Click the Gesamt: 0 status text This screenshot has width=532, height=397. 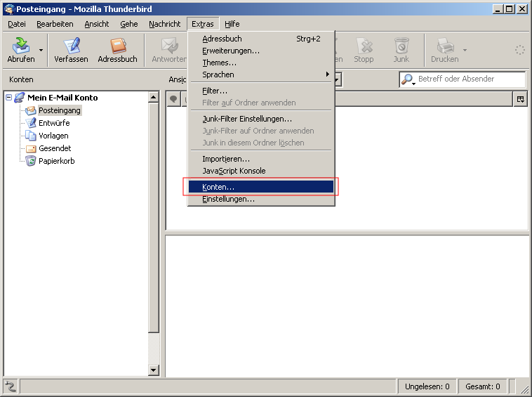click(482, 386)
